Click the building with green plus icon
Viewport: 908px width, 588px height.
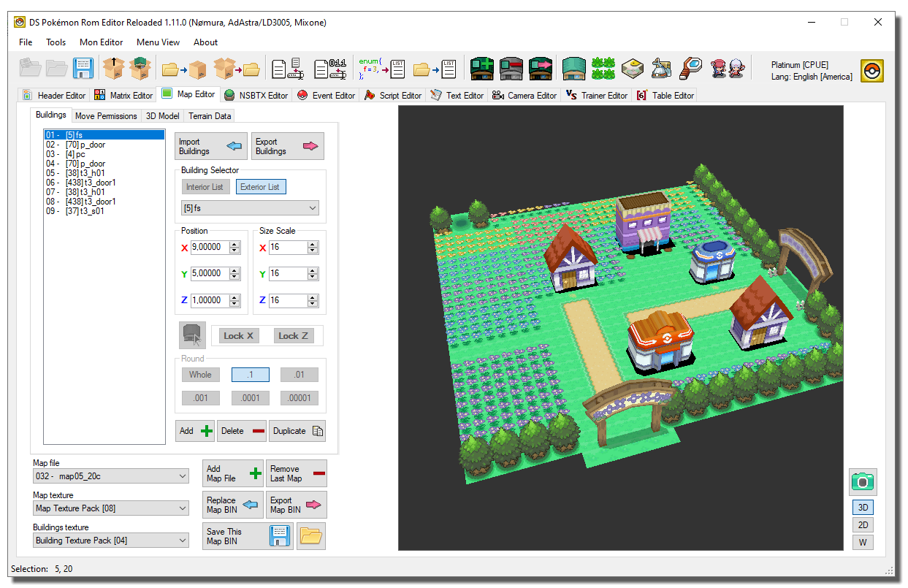tap(482, 69)
